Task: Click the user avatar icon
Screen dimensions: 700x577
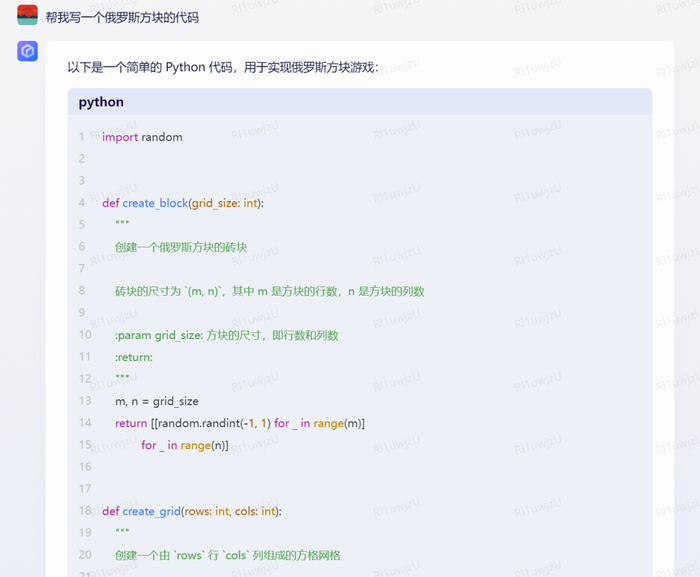Action: tap(27, 15)
